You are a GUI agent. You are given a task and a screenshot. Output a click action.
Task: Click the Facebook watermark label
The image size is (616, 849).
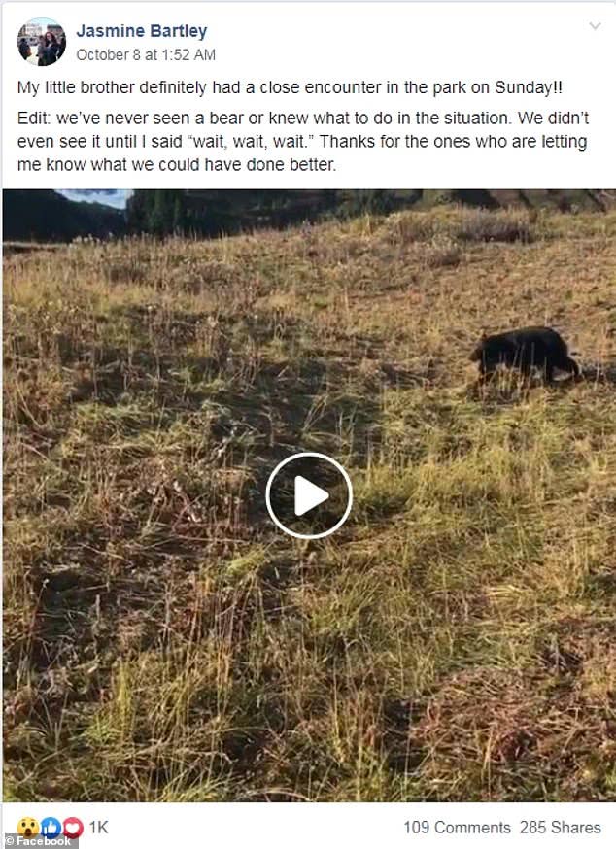39,841
